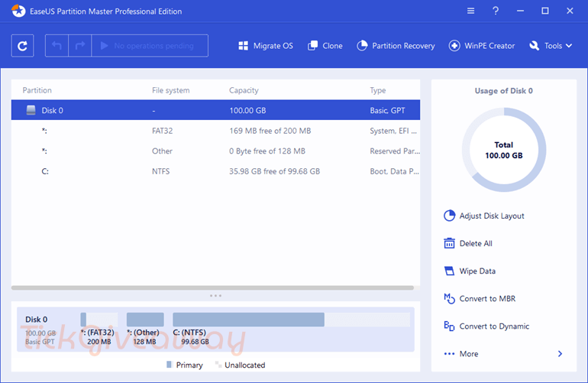
Task: Select the FAT32 partition row
Action: [215, 131]
